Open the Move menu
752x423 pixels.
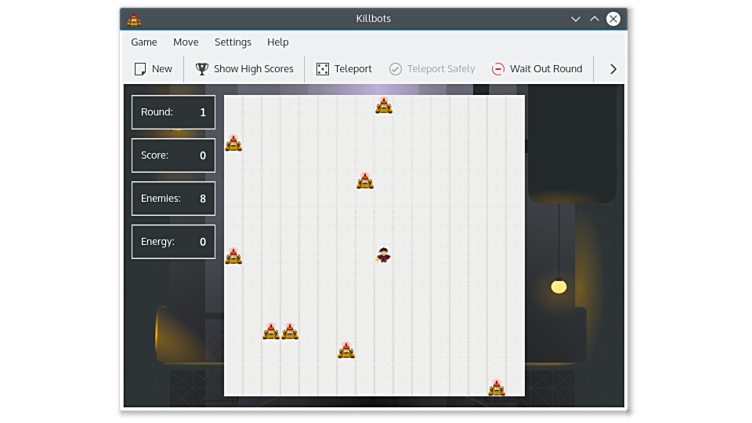(x=185, y=42)
